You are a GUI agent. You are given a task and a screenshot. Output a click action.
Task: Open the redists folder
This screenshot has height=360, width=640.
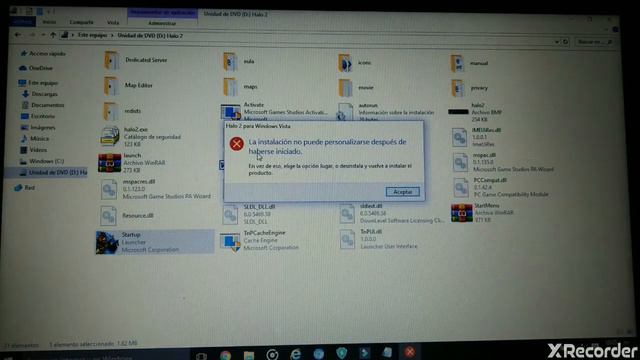pos(122,111)
